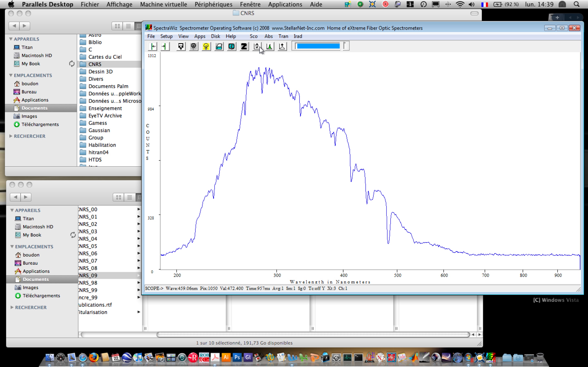Click the blue integration slider bar
Viewport: 588px width, 367px height.
coord(318,46)
